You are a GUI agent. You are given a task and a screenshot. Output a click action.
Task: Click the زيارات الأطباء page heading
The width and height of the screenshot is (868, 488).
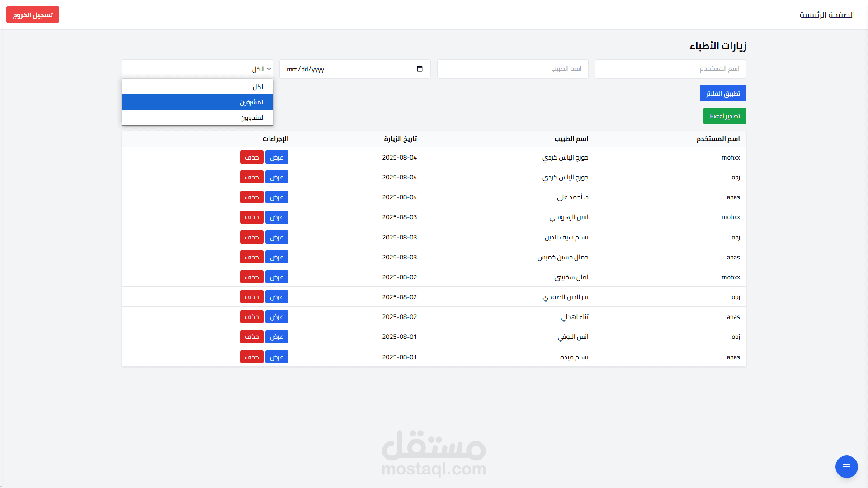pyautogui.click(x=717, y=46)
